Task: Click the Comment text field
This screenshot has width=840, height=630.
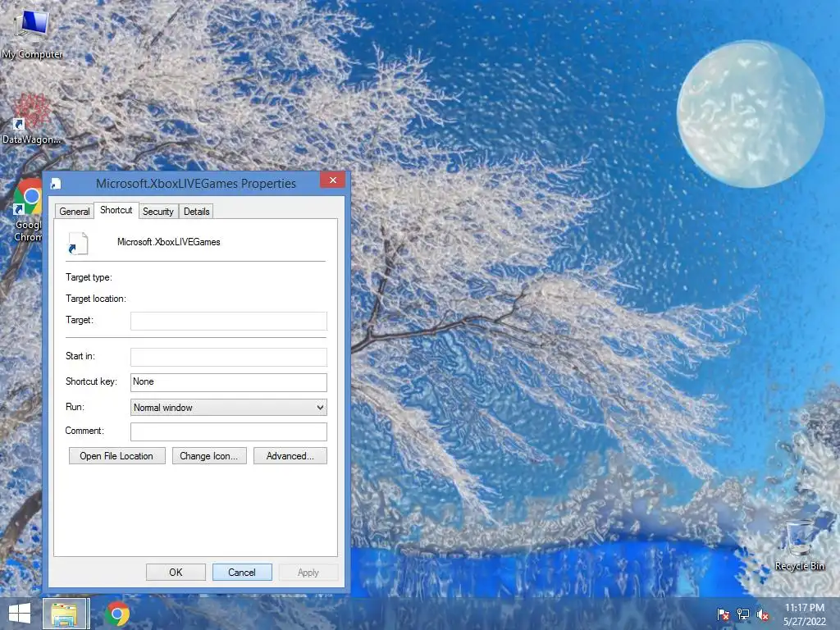Action: click(229, 431)
